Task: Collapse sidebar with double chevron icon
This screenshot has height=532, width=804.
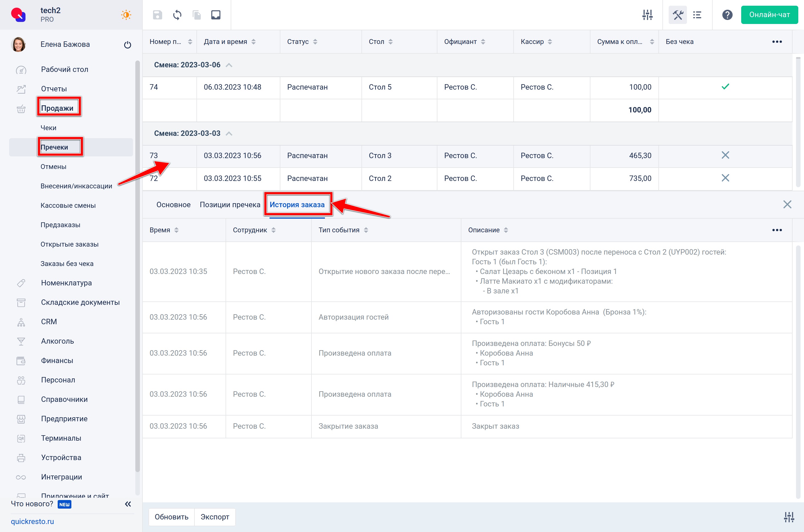Action: click(x=128, y=504)
